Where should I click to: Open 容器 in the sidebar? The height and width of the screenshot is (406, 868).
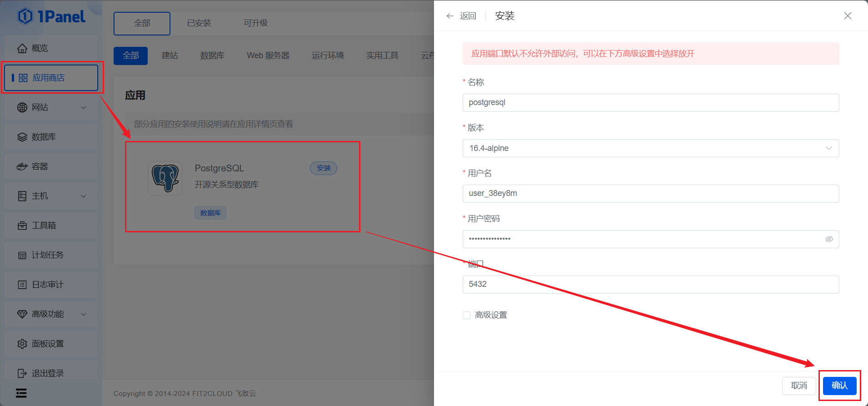(x=51, y=166)
